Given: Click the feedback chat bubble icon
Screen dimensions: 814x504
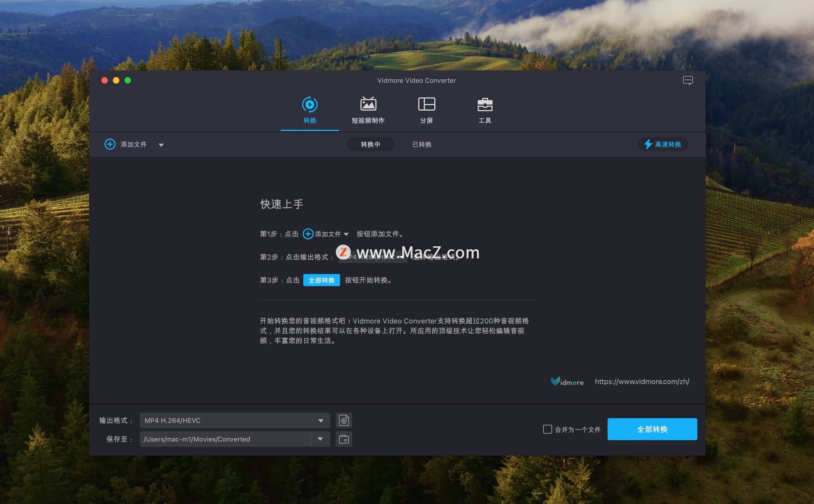Looking at the screenshot, I should coord(688,80).
